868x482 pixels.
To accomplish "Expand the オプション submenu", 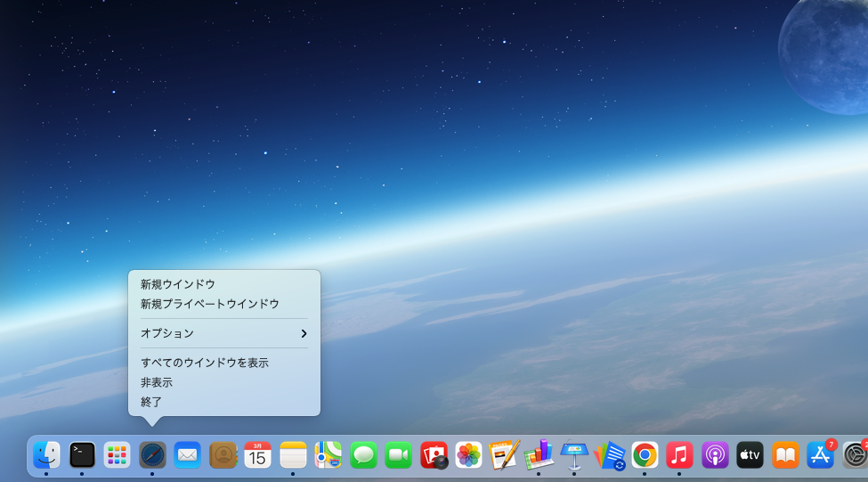I will (x=223, y=333).
